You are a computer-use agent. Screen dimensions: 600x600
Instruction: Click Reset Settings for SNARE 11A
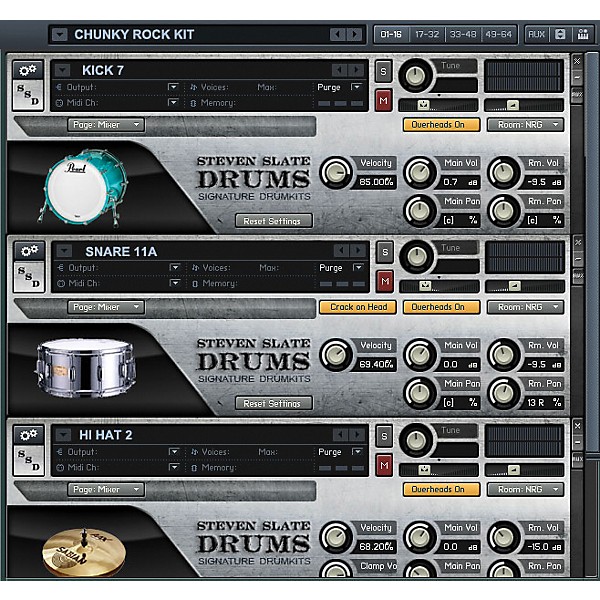click(x=274, y=403)
